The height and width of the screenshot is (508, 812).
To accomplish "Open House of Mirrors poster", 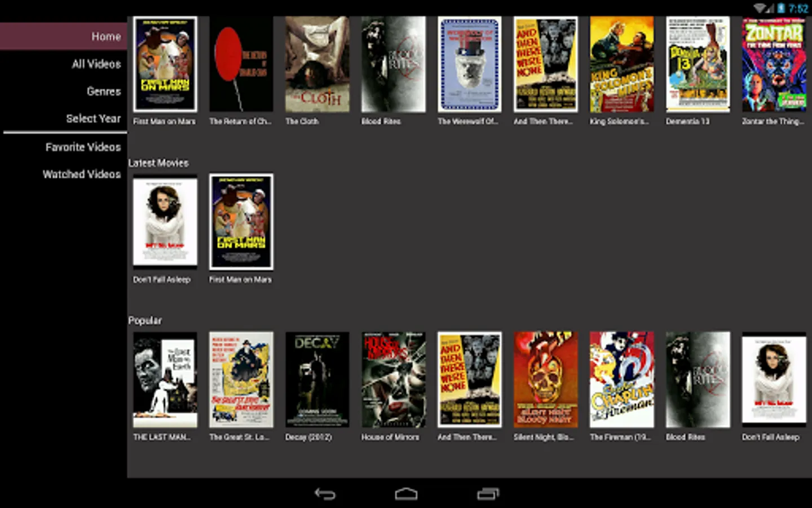I will tap(394, 379).
